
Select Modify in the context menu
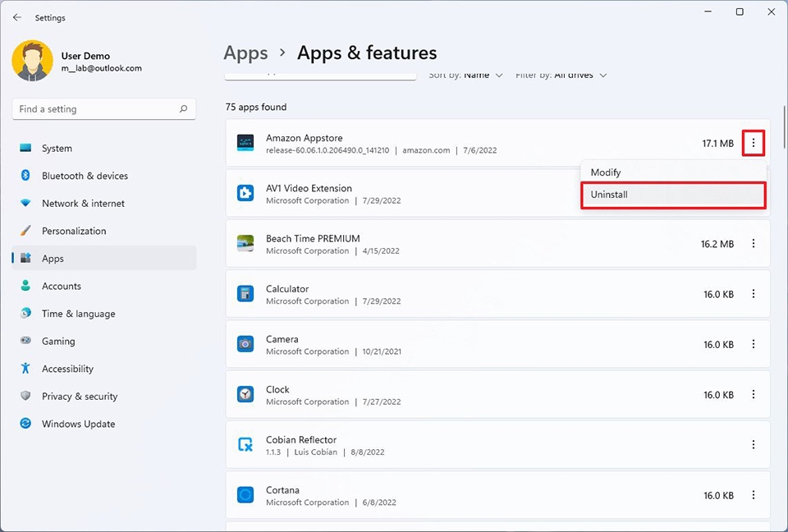pyautogui.click(x=606, y=172)
